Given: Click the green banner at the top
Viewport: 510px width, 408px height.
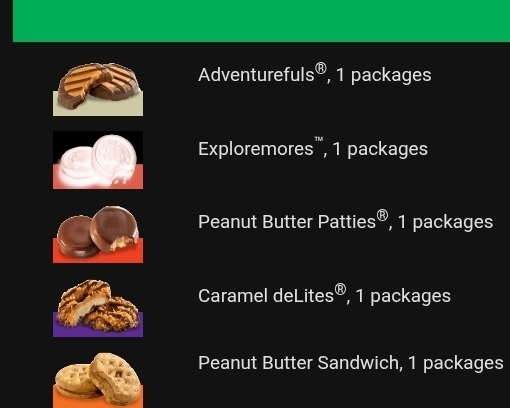Looking at the screenshot, I should pyautogui.click(x=261, y=21).
